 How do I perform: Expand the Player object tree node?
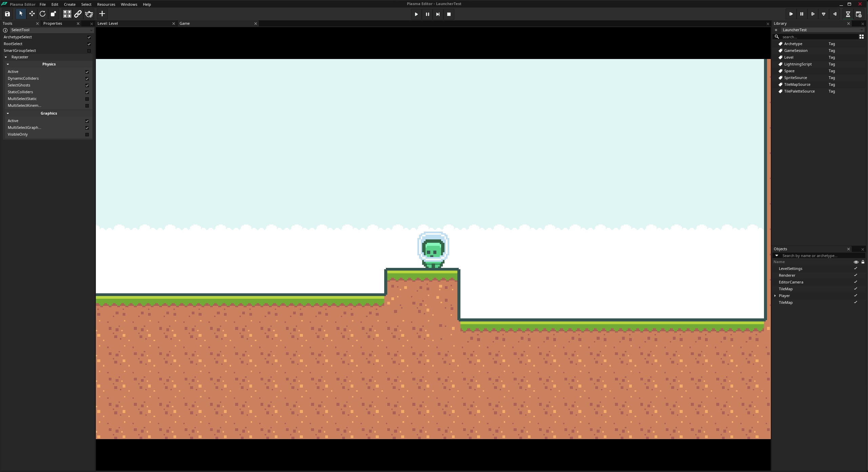click(775, 296)
